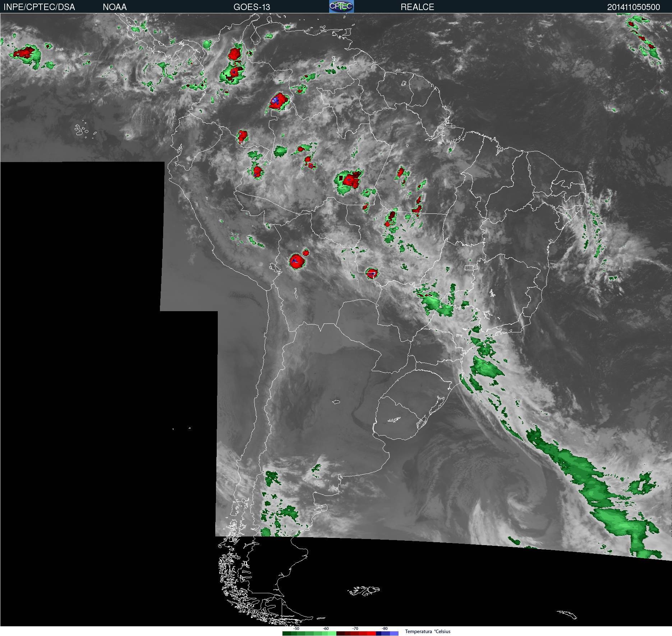Screen dimensions: 672x636
Task: Click the dark maroon legend swatch
Action: coord(340,633)
